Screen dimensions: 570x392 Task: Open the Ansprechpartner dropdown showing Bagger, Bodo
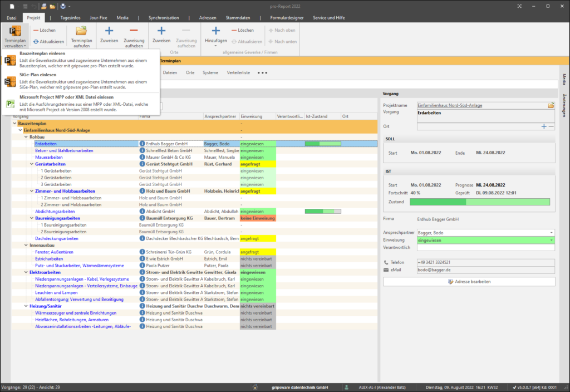tap(551, 232)
